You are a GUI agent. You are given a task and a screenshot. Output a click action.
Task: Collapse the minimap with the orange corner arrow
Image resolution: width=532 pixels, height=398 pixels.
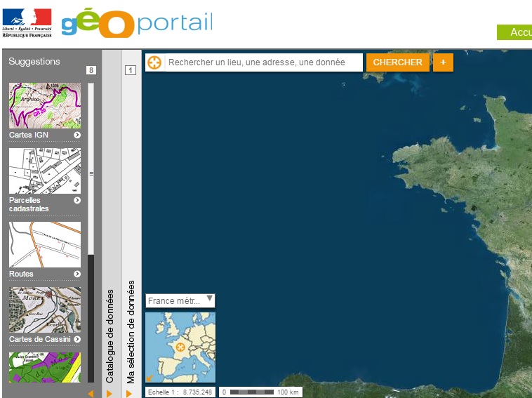point(149,378)
